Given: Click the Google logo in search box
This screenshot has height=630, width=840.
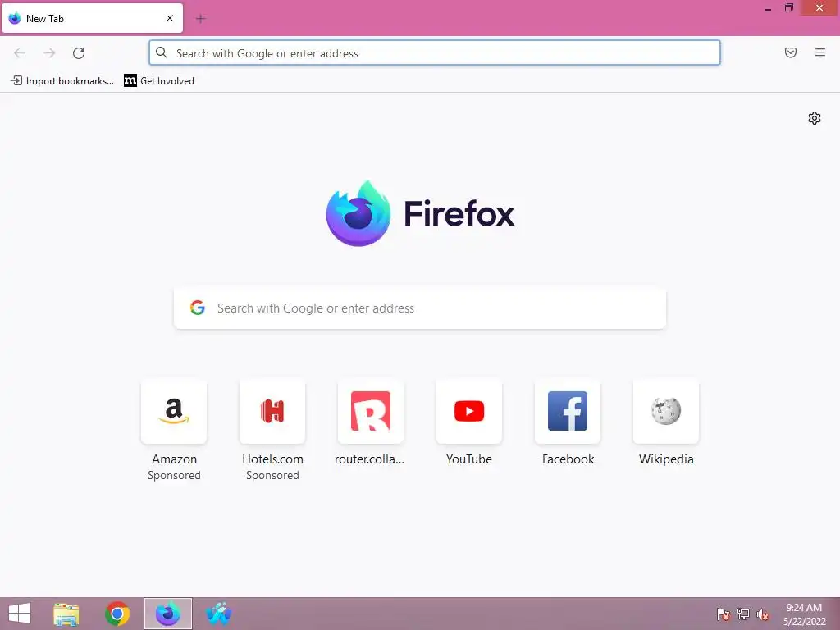Looking at the screenshot, I should [x=198, y=308].
